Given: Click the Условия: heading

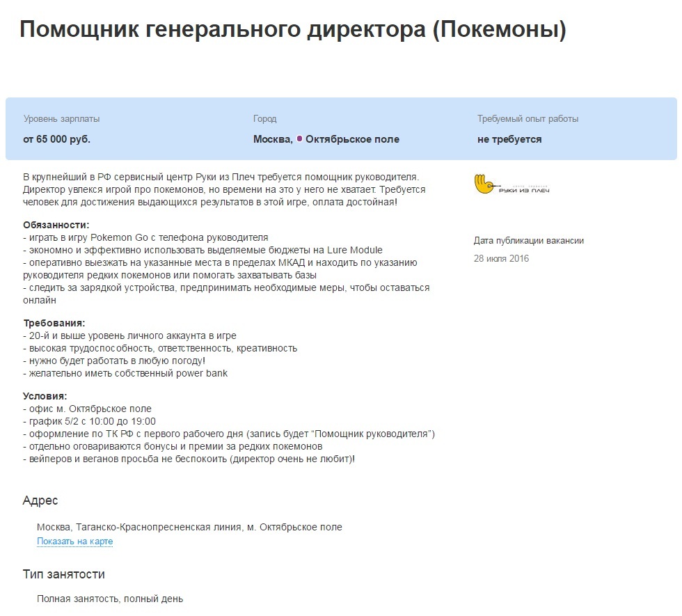Looking at the screenshot, I should (x=45, y=396).
